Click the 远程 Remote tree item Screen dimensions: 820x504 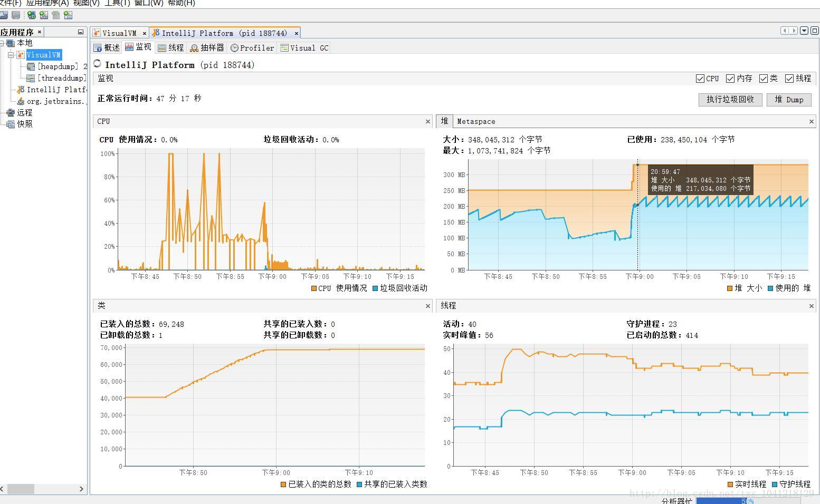pyautogui.click(x=24, y=113)
